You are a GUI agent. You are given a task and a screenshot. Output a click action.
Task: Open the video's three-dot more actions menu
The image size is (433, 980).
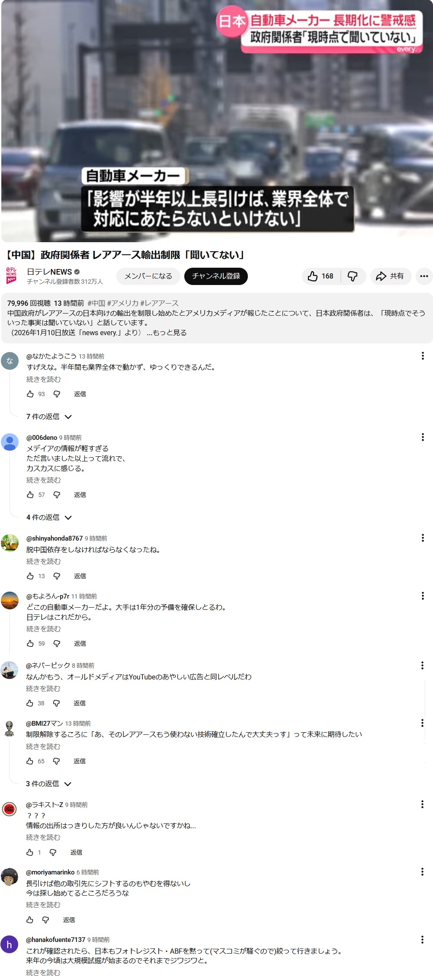tap(424, 276)
